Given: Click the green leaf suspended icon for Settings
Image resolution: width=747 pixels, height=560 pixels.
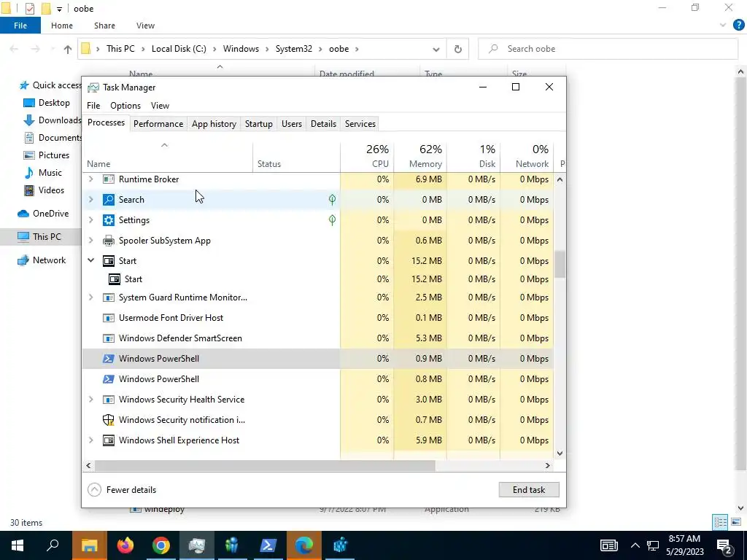Looking at the screenshot, I should tap(332, 220).
